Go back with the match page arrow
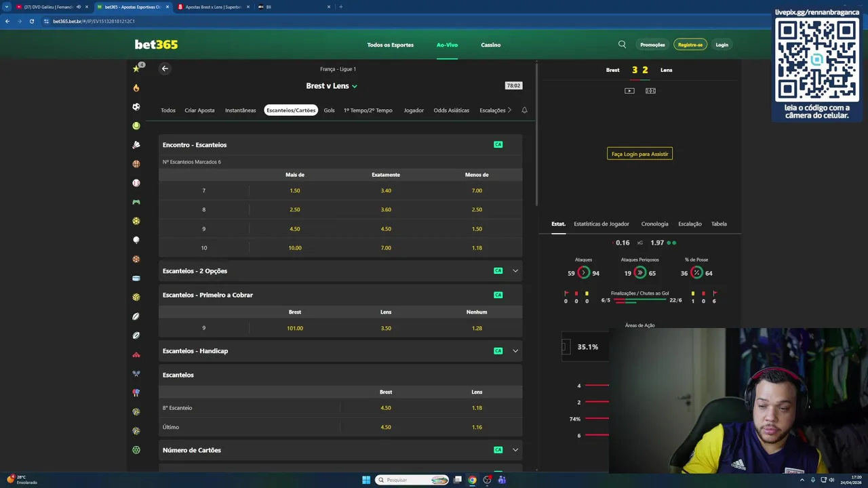 coord(165,68)
